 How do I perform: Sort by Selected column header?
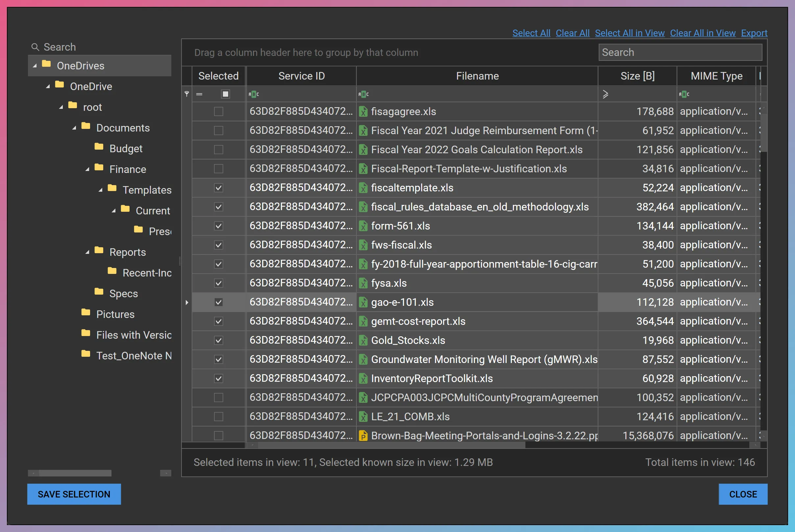click(x=219, y=76)
